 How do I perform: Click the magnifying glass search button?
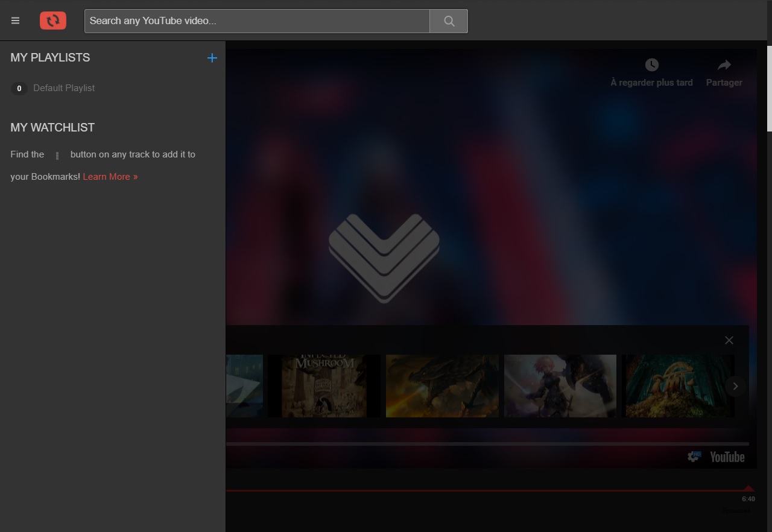click(449, 21)
